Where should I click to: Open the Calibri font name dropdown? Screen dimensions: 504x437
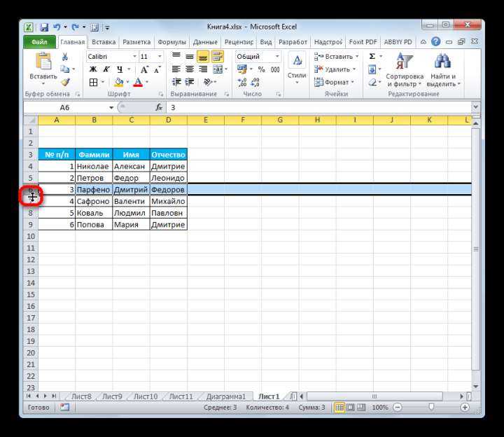[x=134, y=57]
